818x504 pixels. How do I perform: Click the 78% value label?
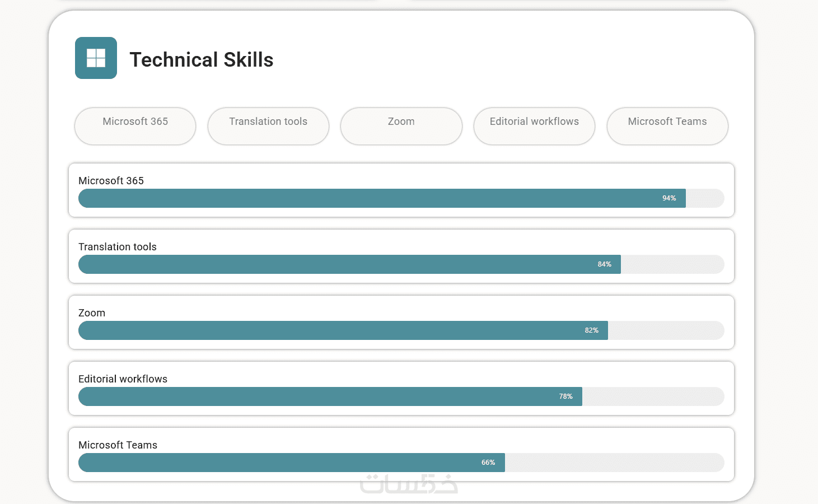point(566,396)
